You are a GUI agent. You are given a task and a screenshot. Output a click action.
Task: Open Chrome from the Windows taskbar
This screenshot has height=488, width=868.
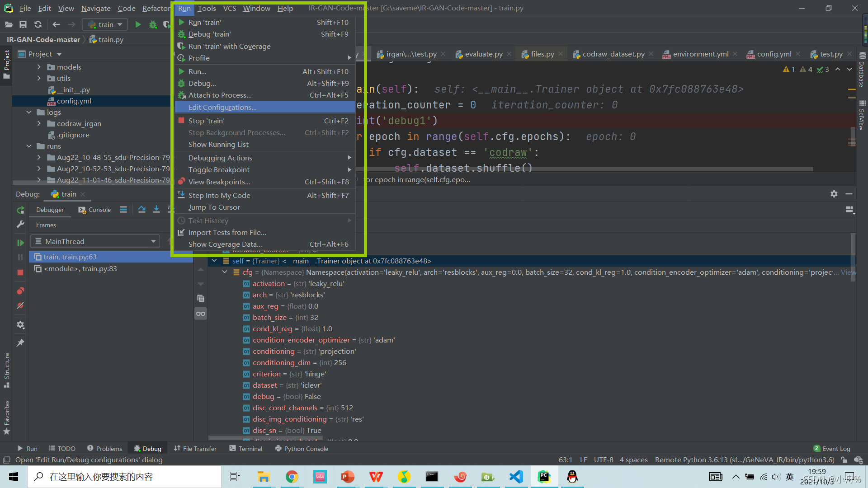(292, 477)
